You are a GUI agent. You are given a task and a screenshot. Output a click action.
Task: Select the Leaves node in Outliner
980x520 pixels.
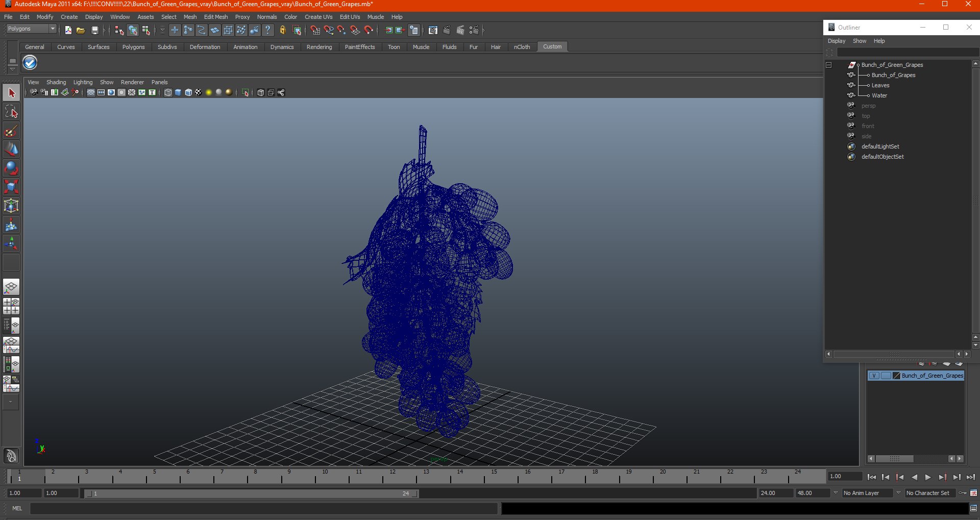(880, 85)
